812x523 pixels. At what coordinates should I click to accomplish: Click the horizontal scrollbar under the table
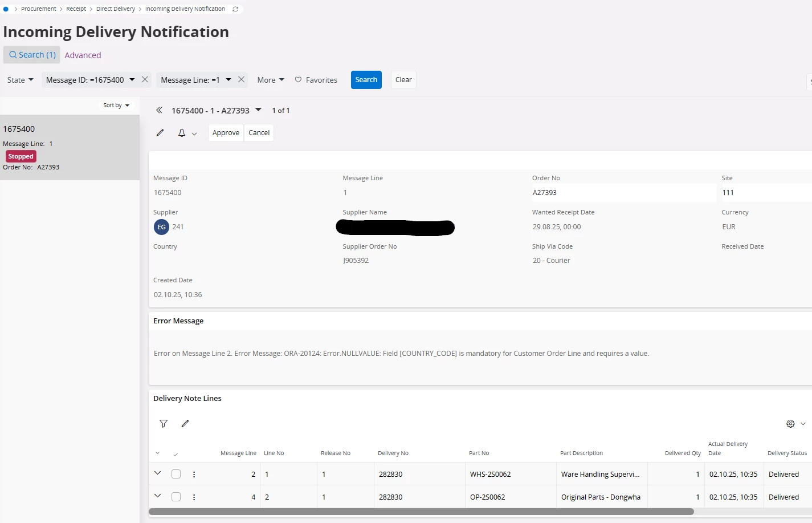click(x=421, y=512)
